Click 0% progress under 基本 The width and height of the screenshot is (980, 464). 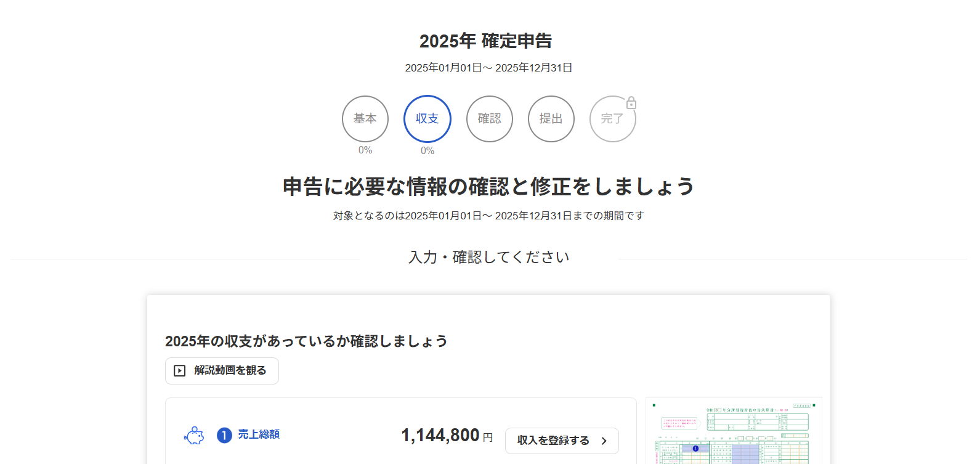click(365, 150)
